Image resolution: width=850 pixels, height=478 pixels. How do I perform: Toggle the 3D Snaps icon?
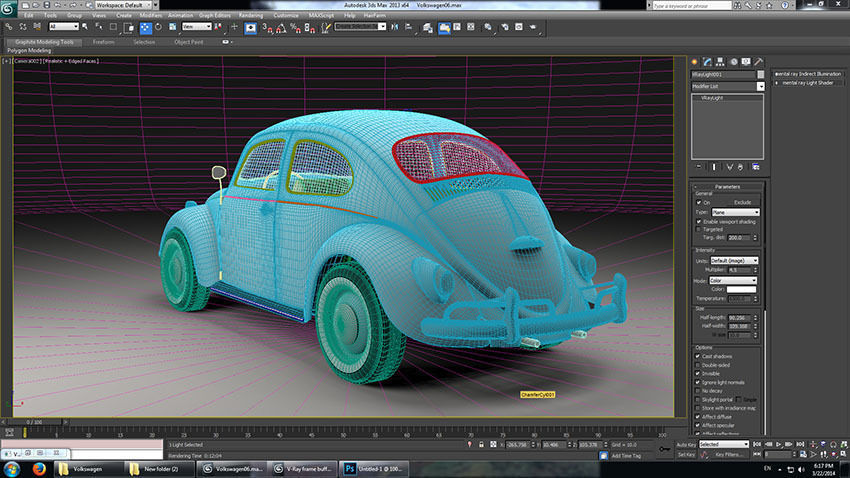[x=267, y=28]
